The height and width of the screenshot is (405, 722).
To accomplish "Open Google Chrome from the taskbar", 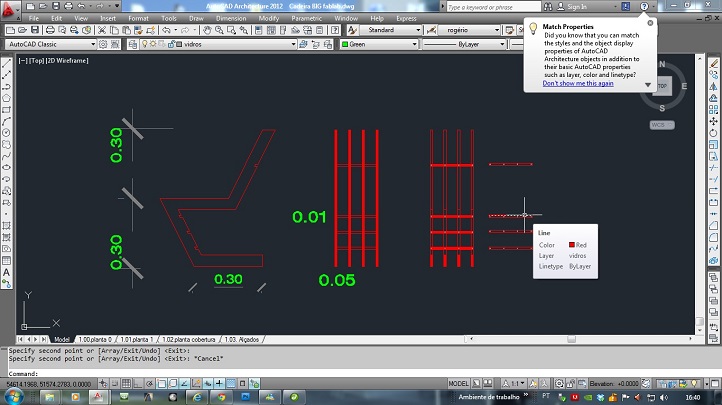I will pyautogui.click(x=221, y=397).
